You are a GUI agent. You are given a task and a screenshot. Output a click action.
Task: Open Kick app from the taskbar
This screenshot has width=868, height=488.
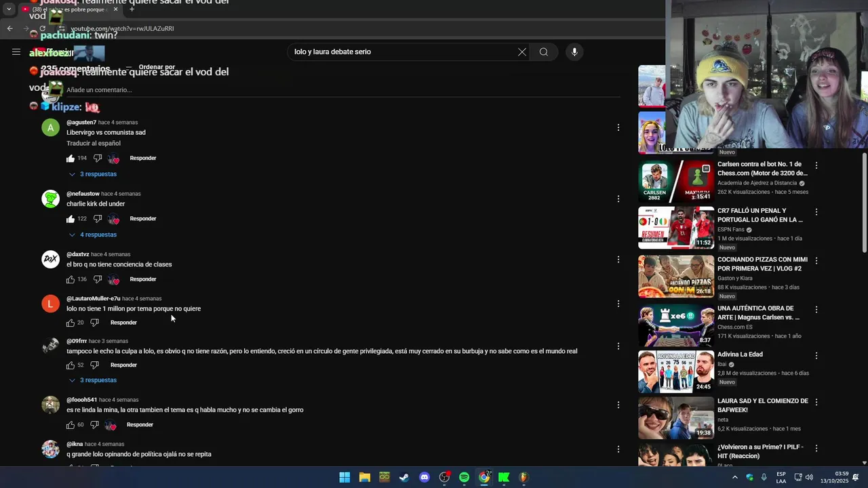click(x=504, y=477)
